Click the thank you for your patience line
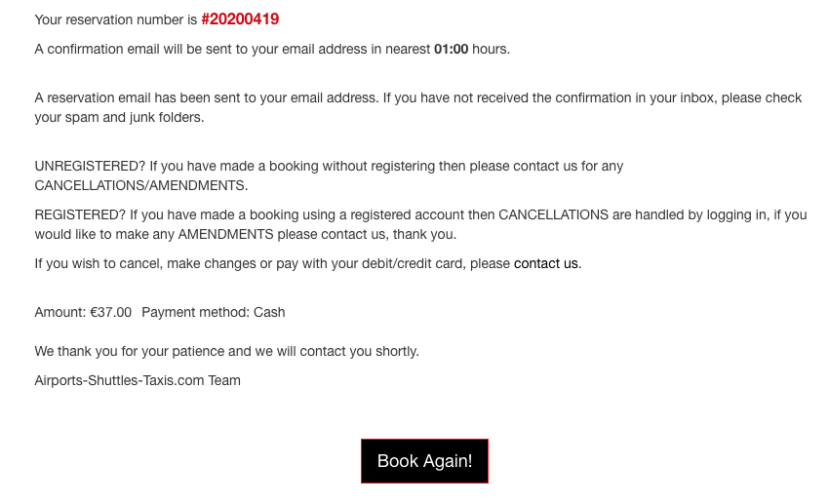This screenshot has height=504, width=829. (x=227, y=351)
